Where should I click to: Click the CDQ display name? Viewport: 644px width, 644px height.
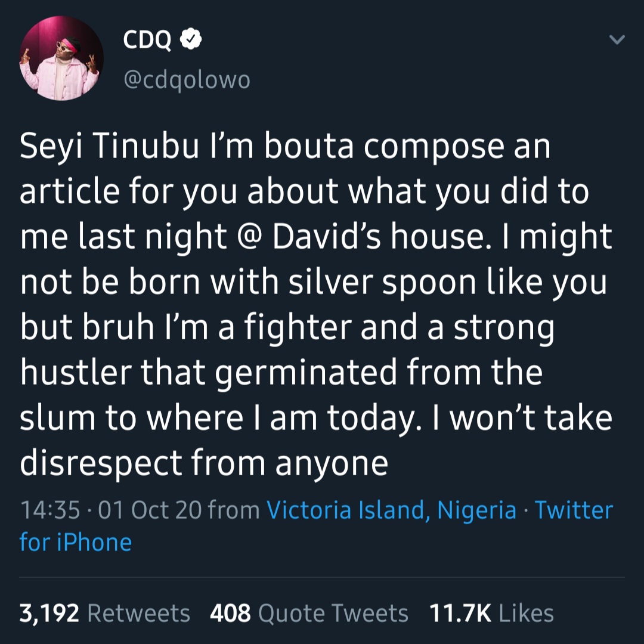click(x=147, y=40)
